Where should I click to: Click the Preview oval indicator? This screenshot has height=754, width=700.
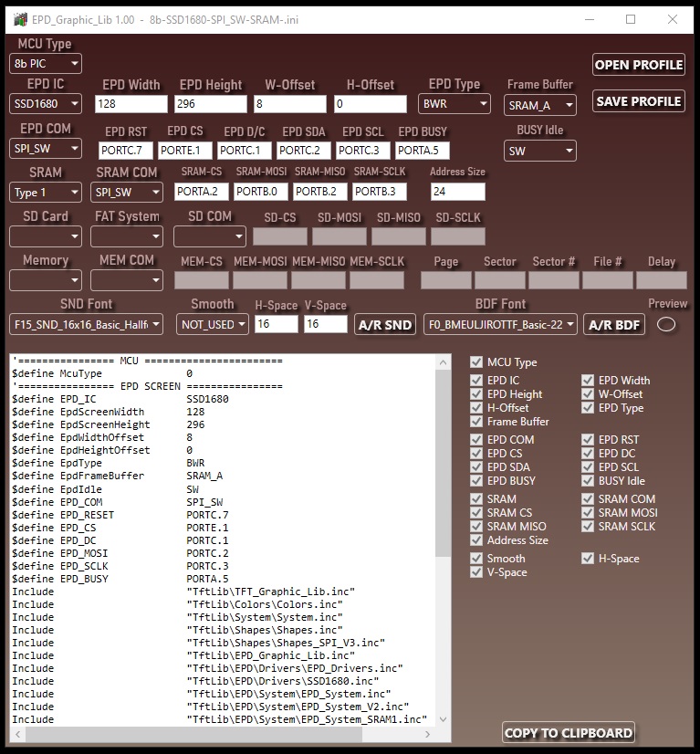[666, 325]
